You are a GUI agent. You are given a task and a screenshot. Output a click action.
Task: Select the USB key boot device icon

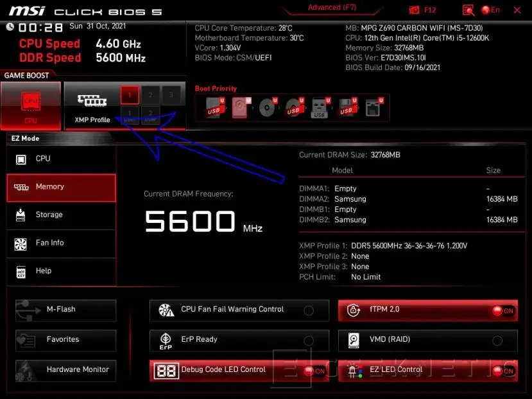[320, 107]
